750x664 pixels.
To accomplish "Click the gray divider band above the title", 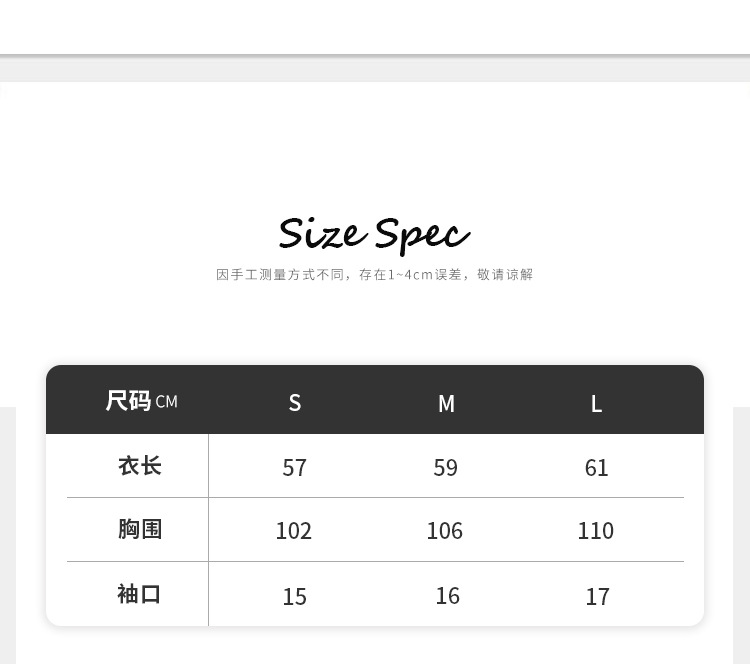I will (374, 68).
